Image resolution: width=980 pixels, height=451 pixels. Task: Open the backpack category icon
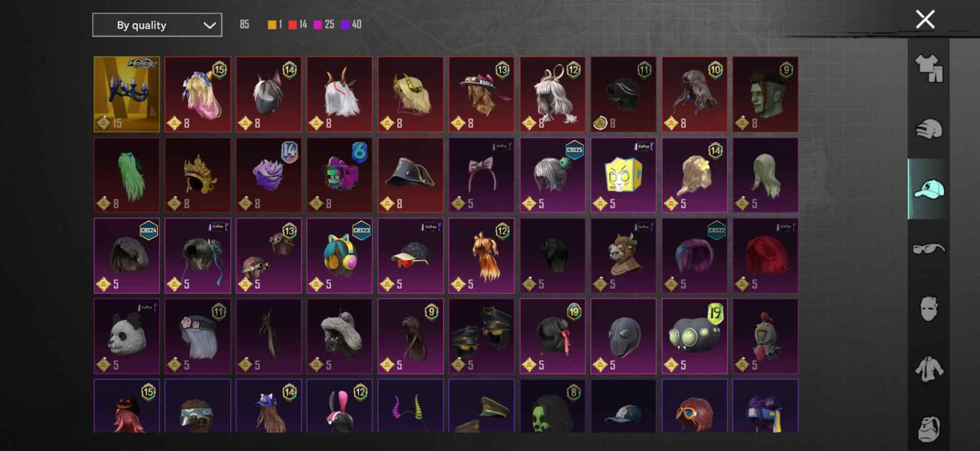click(928, 429)
